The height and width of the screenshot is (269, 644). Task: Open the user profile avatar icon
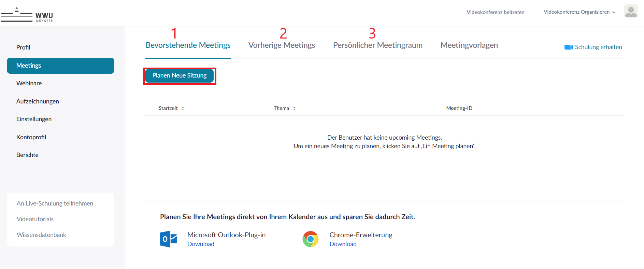pos(631,11)
